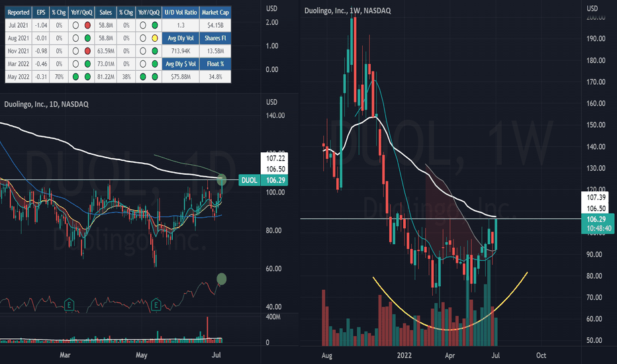This screenshot has height=364, width=617.
Task: Click the 1.3 U/D volume ratio value
Action: tap(181, 25)
